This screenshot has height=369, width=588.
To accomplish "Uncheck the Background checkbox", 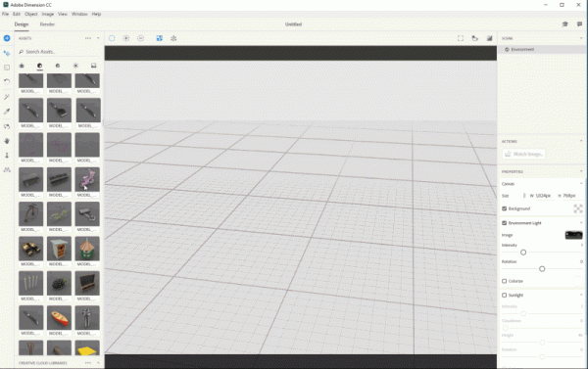I will (x=505, y=208).
